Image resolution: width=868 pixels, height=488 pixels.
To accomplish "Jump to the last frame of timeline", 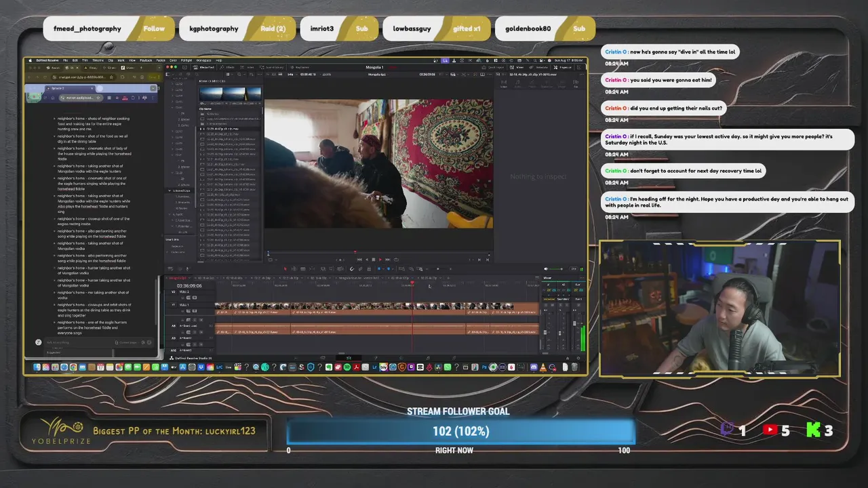I will click(x=388, y=260).
